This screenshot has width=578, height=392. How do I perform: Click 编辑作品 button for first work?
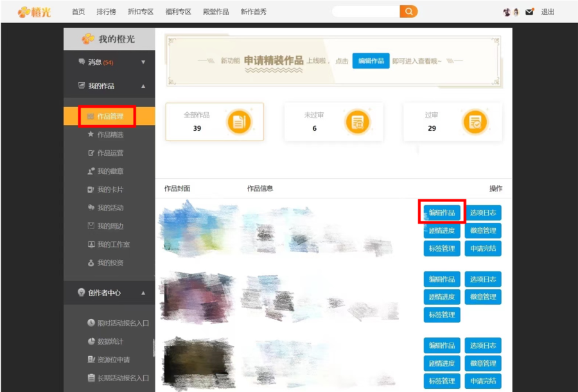point(442,212)
